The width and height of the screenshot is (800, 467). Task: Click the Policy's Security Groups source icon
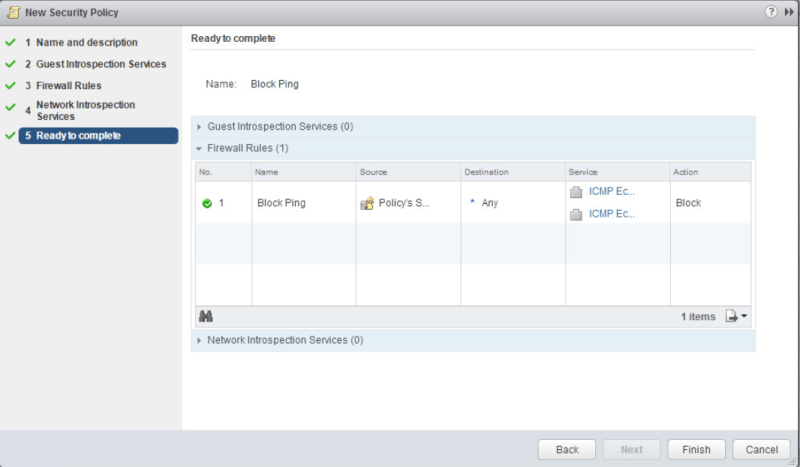(367, 203)
